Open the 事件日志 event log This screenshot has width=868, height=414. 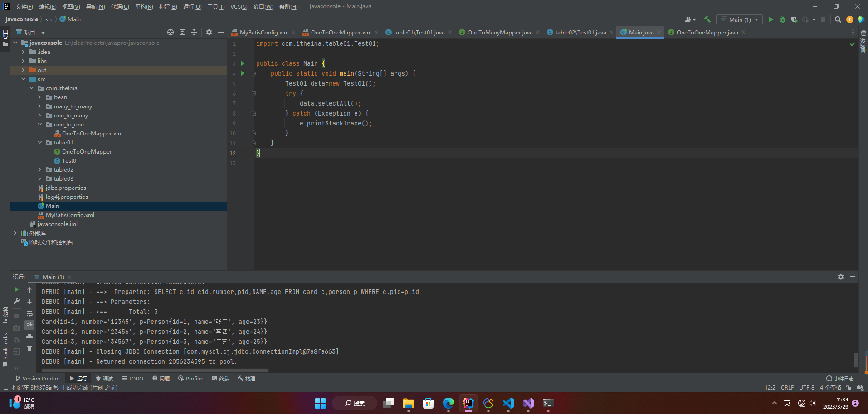(x=840, y=379)
